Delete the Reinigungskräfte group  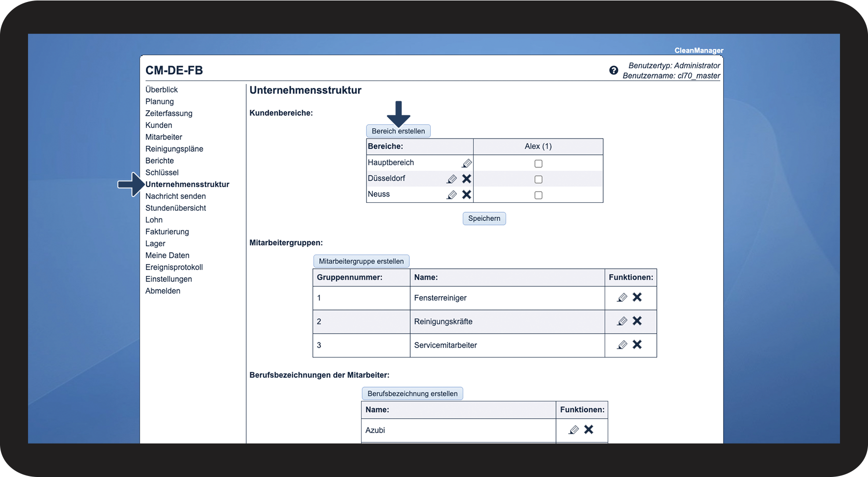tap(637, 321)
